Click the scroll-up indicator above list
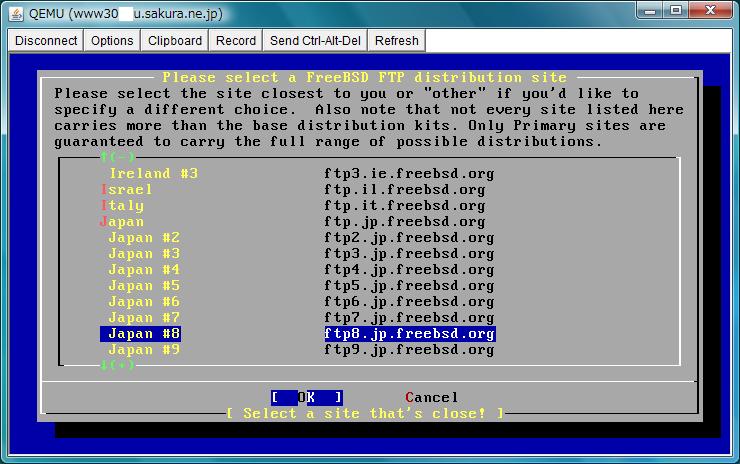The height and width of the screenshot is (464, 740). pyautogui.click(x=118, y=157)
